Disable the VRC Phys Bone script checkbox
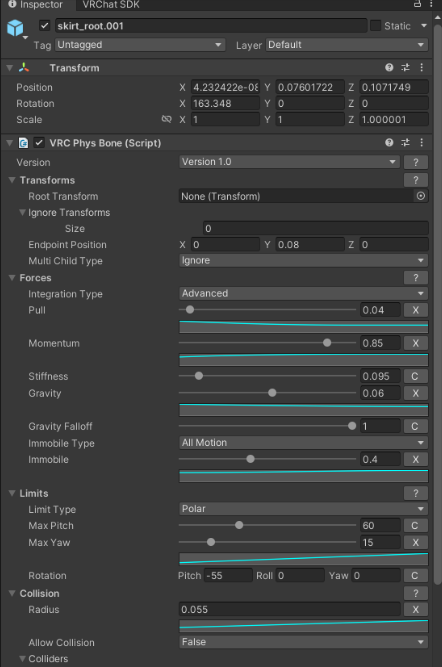The width and height of the screenshot is (442, 667). coord(39,143)
